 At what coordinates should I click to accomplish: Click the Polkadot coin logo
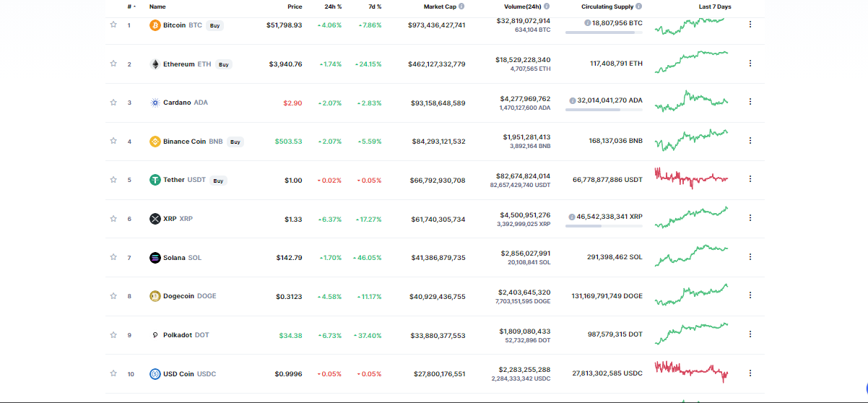tap(155, 335)
